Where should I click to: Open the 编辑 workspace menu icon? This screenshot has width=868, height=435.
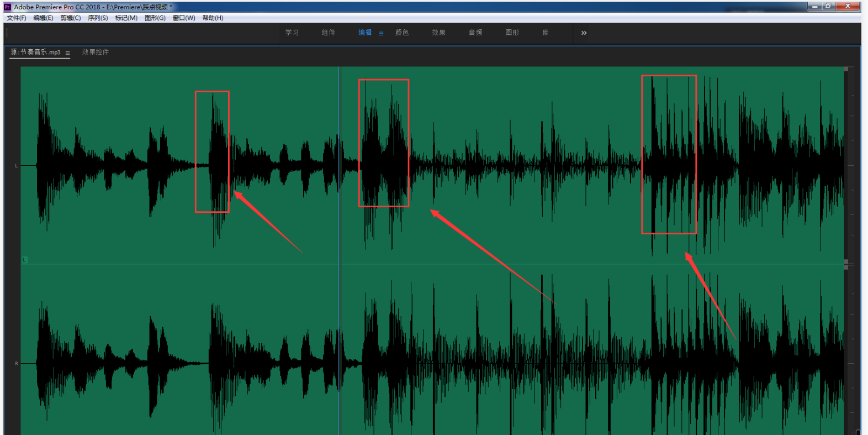381,33
